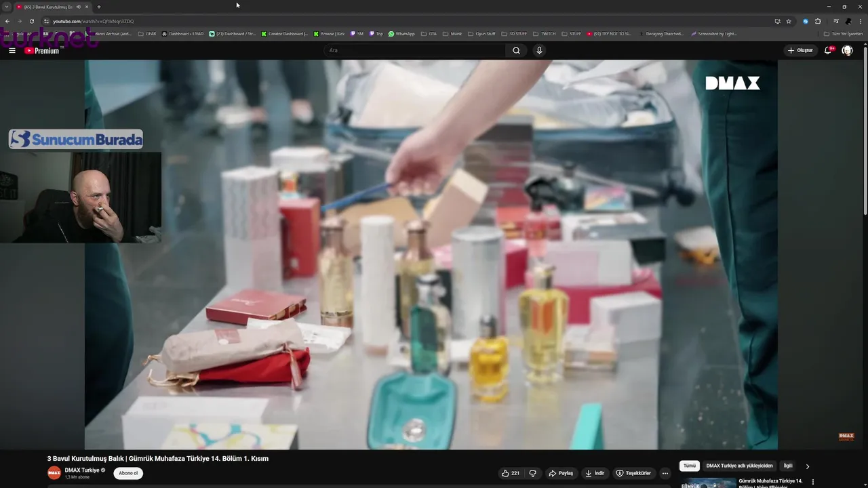
Task: Install or cast icon in address bar
Action: coord(777,21)
